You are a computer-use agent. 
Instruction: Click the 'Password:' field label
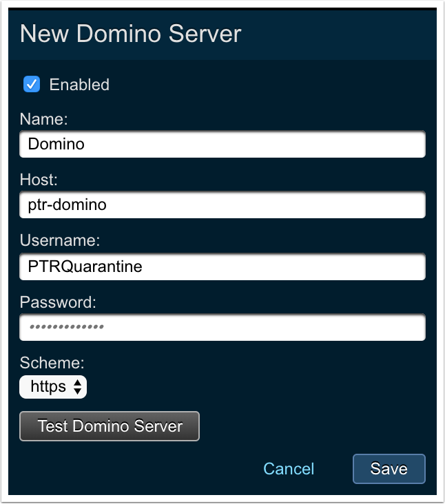click(x=58, y=302)
